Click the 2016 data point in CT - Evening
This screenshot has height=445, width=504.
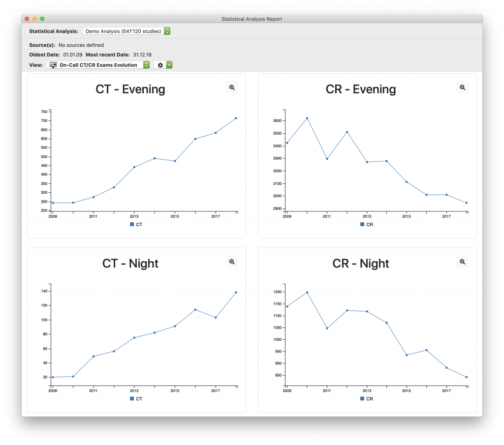click(195, 139)
